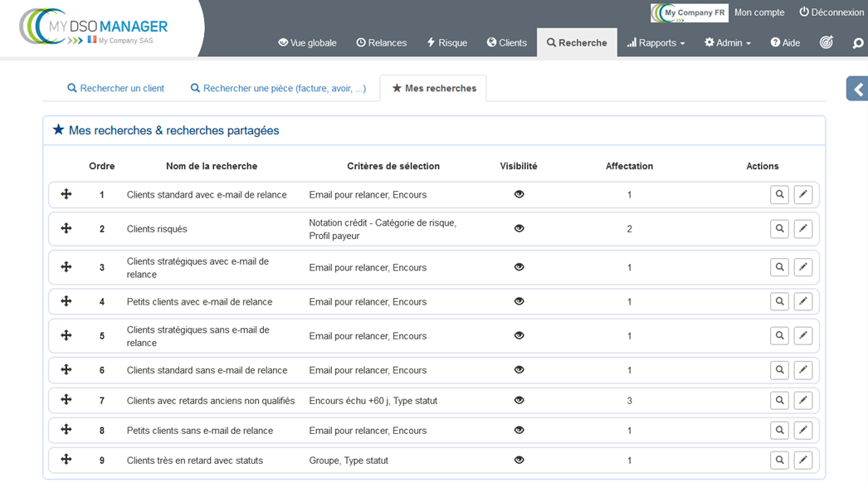Launch the search Clients très en retard avec statuts
Screen dimensions: 868x483
click(x=779, y=461)
